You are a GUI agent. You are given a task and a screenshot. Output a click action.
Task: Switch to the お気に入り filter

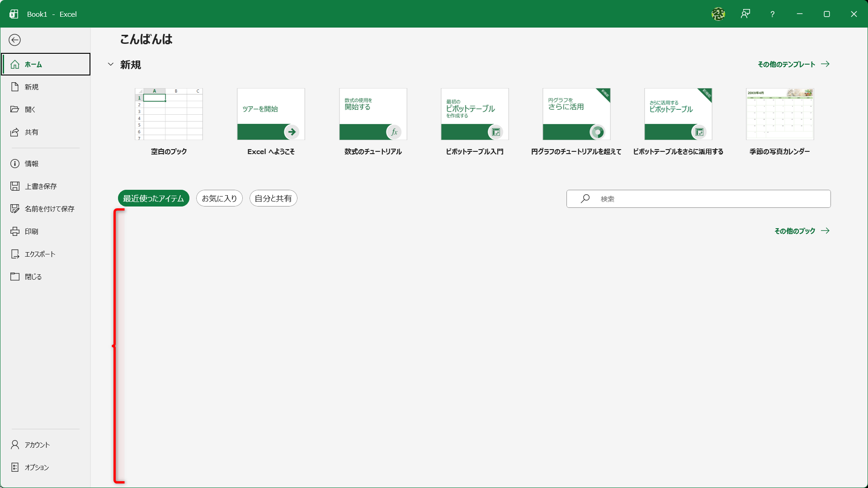pos(219,198)
